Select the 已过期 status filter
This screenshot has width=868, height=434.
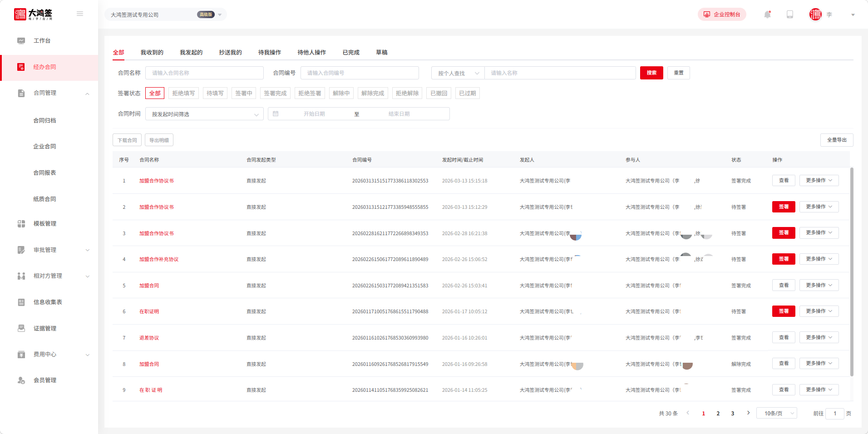[x=467, y=94]
